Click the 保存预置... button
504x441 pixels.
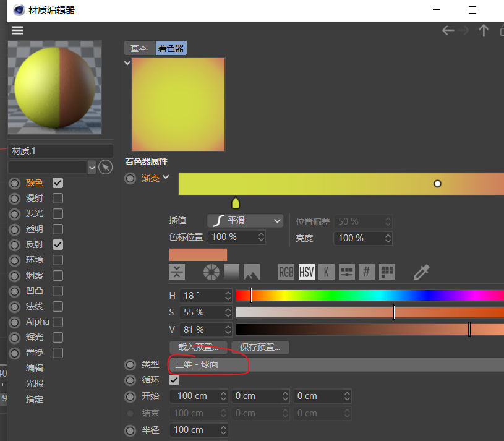[x=260, y=347]
